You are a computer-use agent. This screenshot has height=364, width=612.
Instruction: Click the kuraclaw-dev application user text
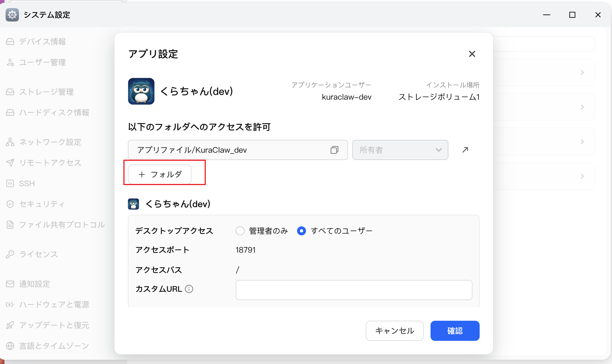pyautogui.click(x=347, y=97)
